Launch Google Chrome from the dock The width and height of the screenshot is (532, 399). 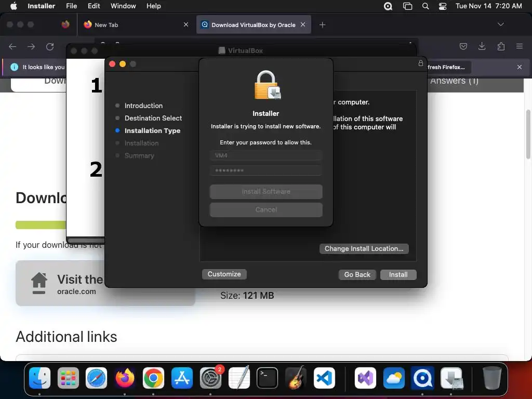(x=153, y=378)
